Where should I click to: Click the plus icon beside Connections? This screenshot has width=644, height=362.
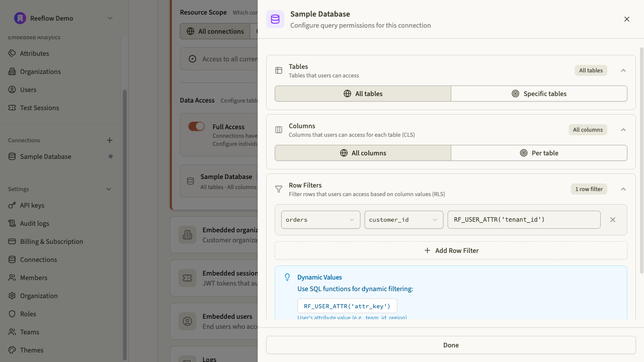(x=110, y=140)
